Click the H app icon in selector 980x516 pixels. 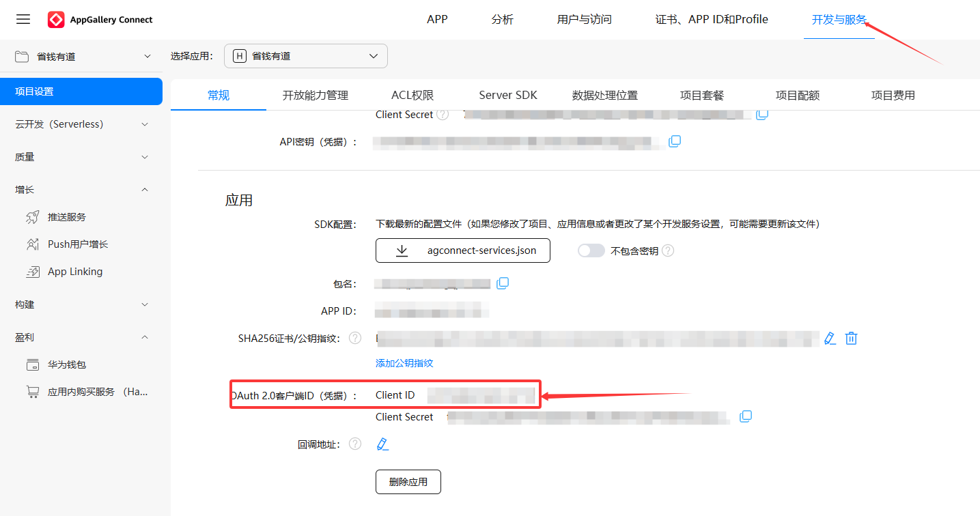239,56
